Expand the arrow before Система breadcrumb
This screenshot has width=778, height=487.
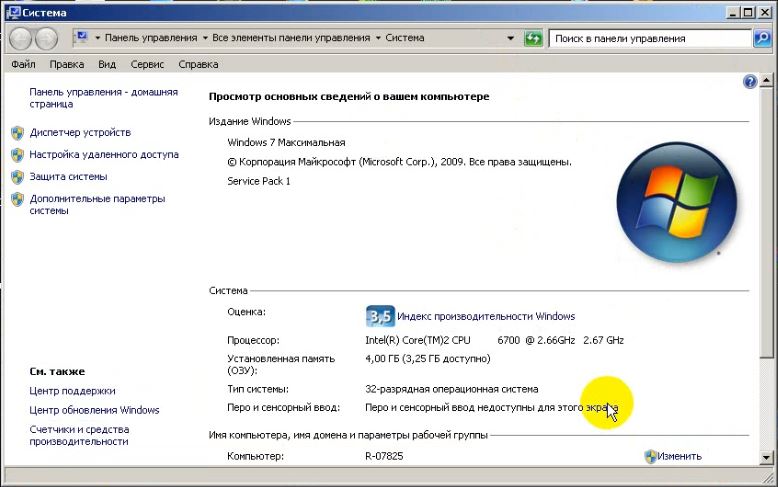tap(378, 38)
